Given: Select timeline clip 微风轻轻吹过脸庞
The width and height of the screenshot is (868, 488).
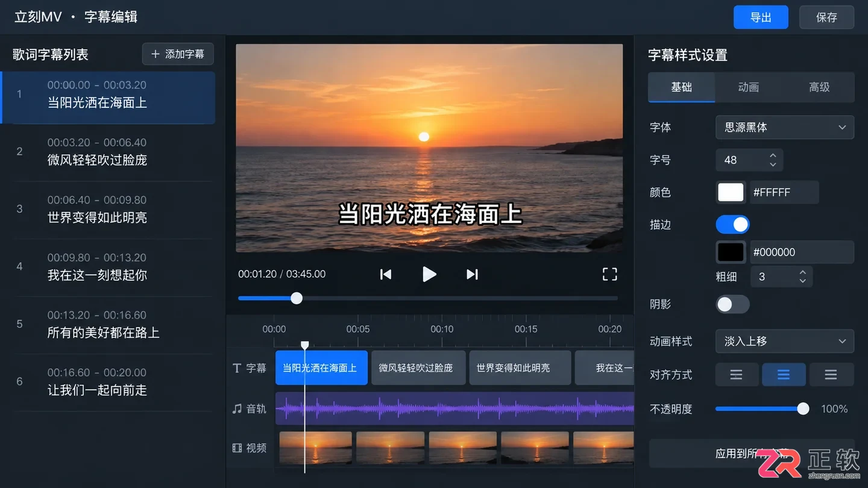Looking at the screenshot, I should pos(418,368).
